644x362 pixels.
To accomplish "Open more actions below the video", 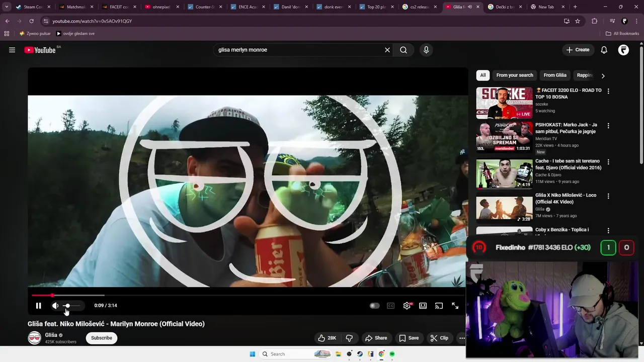I will click(x=462, y=338).
